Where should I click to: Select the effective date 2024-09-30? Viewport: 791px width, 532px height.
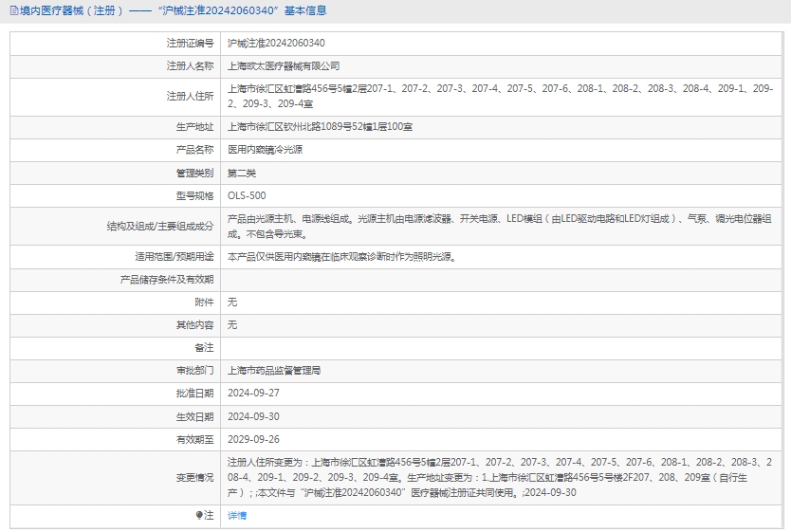point(253,416)
